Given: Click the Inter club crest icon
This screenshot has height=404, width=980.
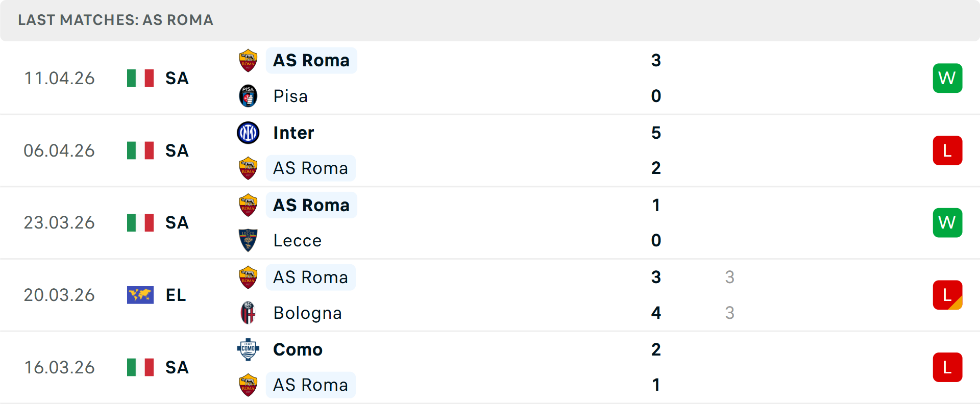Looking at the screenshot, I should click(x=248, y=133).
